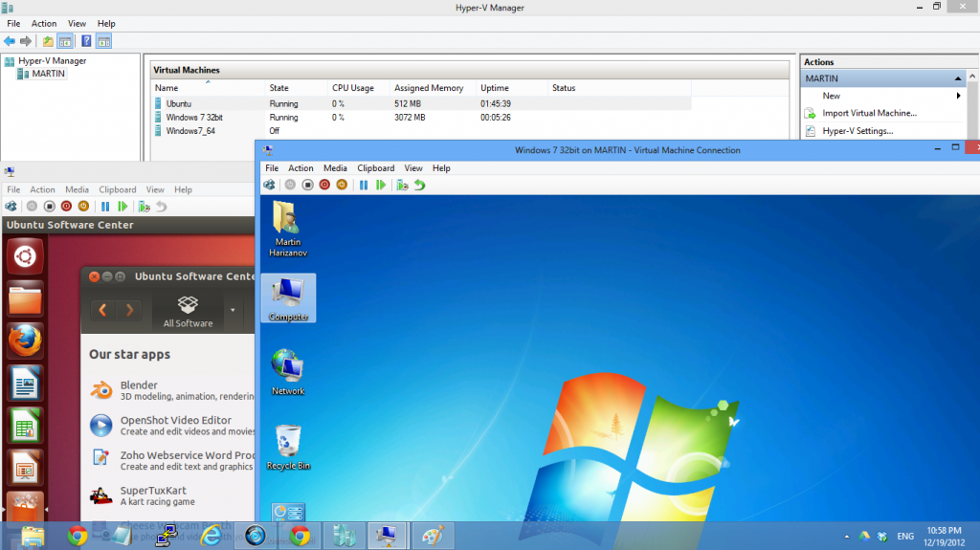Go back in Ubuntu Software Center
Viewport: 980px width, 550px height.
coord(103,310)
